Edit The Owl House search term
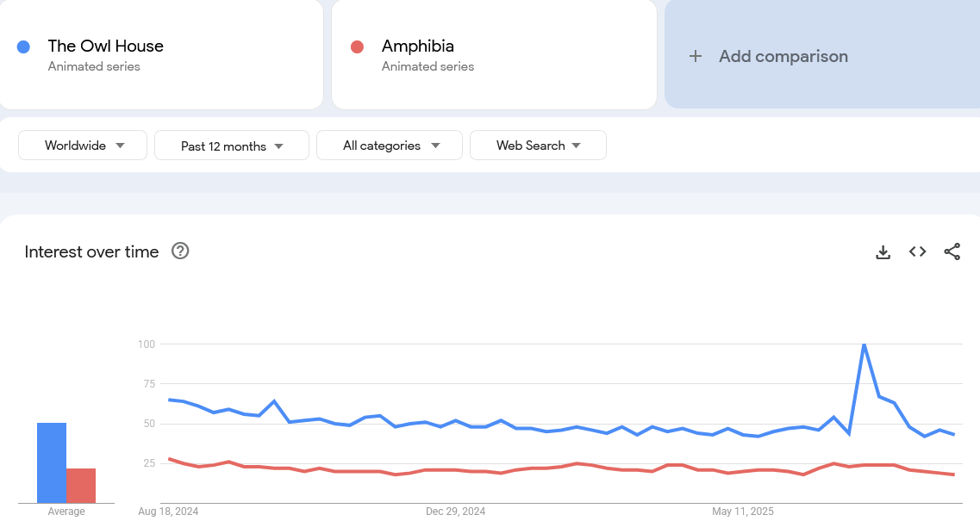 [x=106, y=47]
